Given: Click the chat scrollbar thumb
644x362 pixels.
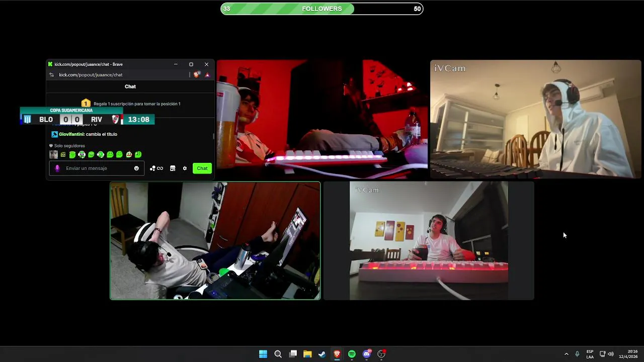Looking at the screenshot, I should 214,136.
